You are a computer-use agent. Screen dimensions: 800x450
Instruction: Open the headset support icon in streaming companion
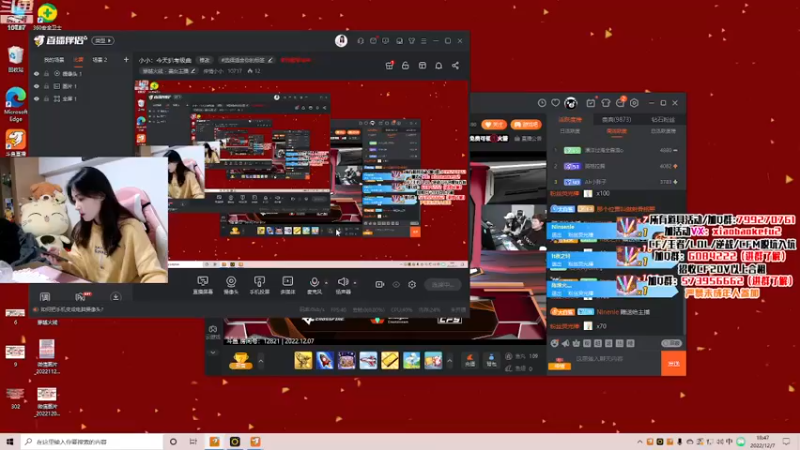coord(361,41)
